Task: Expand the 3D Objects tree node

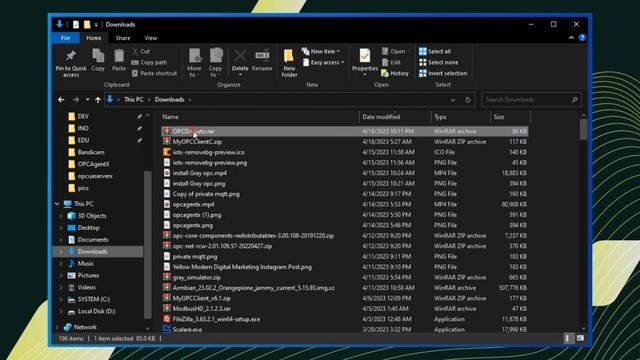Action: tap(61, 216)
